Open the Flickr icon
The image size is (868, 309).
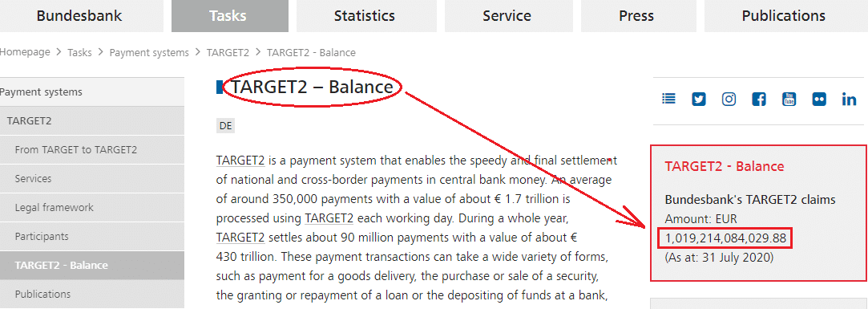click(x=819, y=100)
